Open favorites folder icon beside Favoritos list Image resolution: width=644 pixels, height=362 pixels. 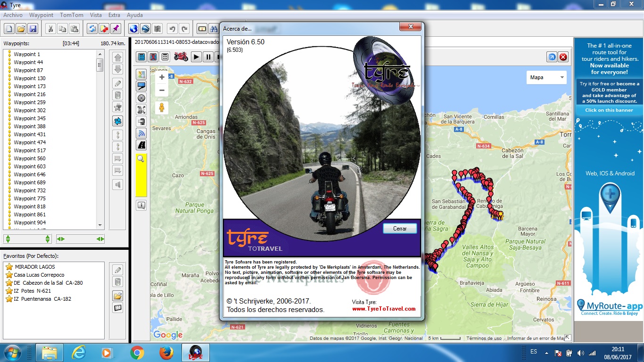[x=118, y=296]
